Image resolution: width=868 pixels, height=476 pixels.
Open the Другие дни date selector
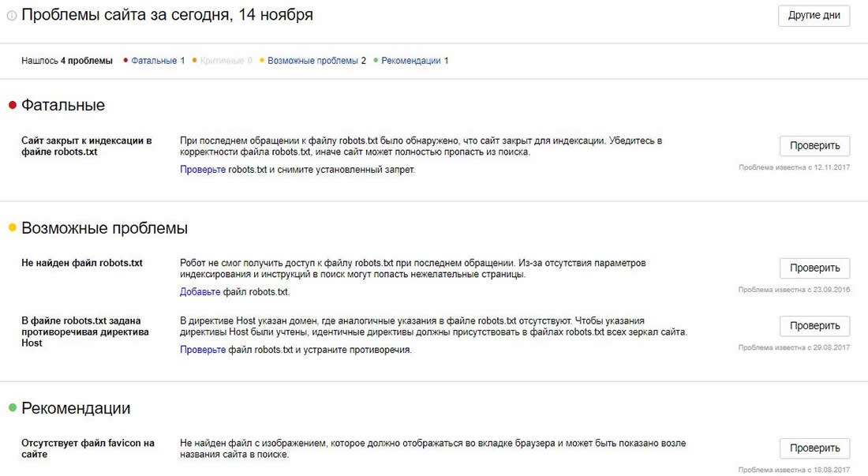click(814, 15)
